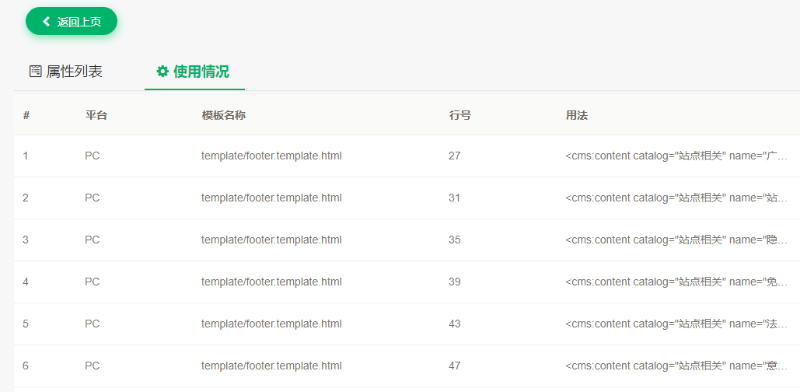The image size is (800, 392).
Task: Click index number 2 in second row
Action: click(26, 198)
